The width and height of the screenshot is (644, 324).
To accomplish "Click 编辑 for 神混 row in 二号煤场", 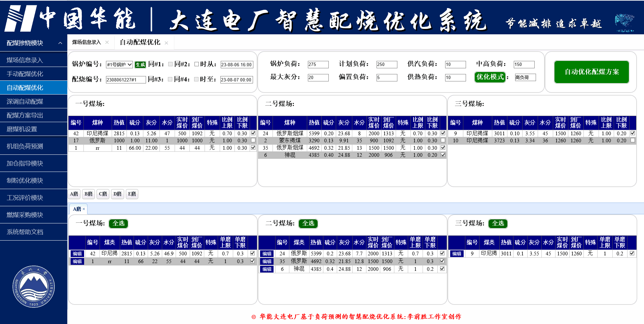I will pyautogui.click(x=267, y=269).
